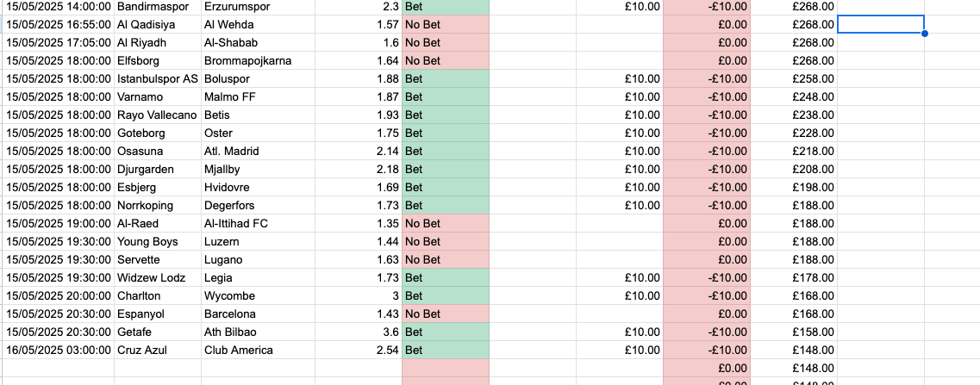Select the 1.93 odds cell for Rayo Vallecano
Screen dimensions: 980x385
pos(359,115)
